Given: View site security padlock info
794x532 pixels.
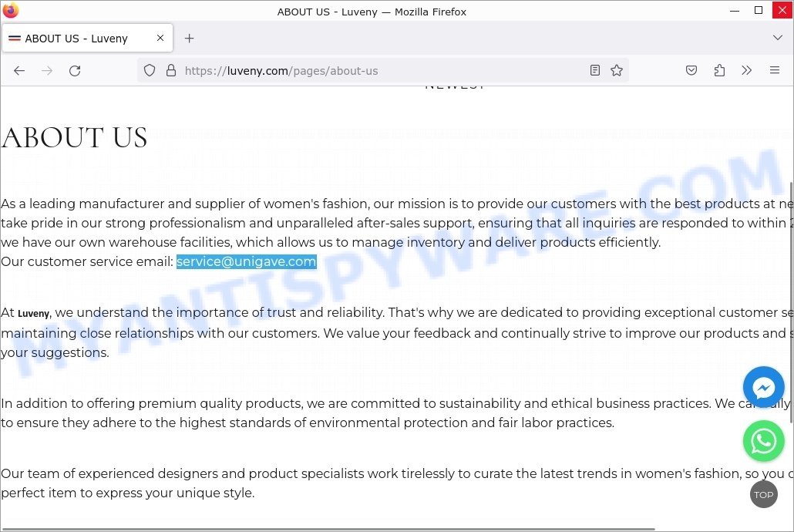Looking at the screenshot, I should [x=171, y=70].
